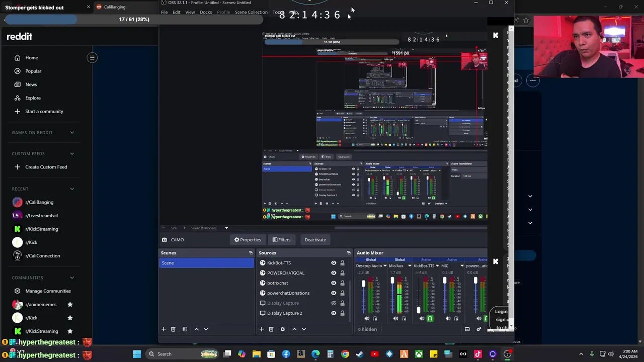
Task: Hide the KickBot-TTS source
Action: point(334,263)
